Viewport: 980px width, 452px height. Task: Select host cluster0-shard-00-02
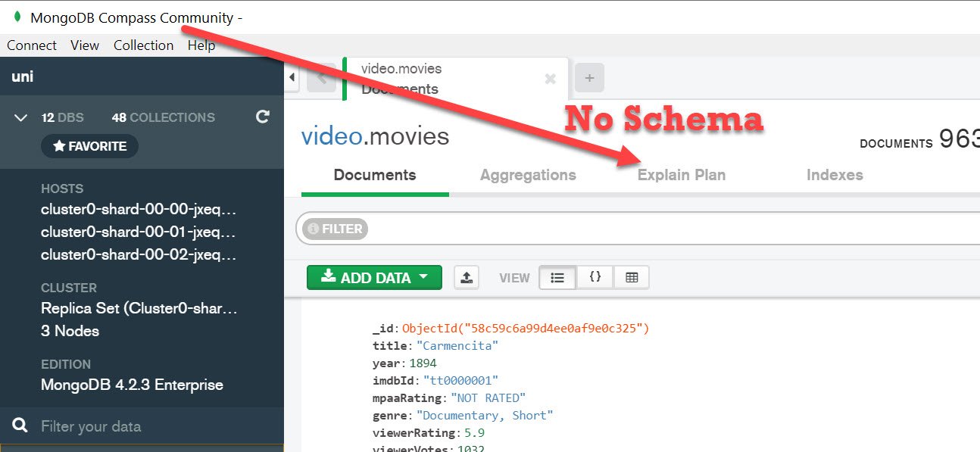[139, 254]
